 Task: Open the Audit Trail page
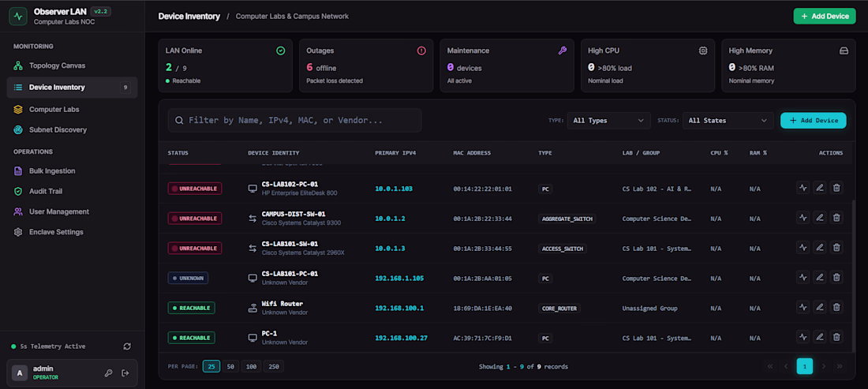pos(72,192)
